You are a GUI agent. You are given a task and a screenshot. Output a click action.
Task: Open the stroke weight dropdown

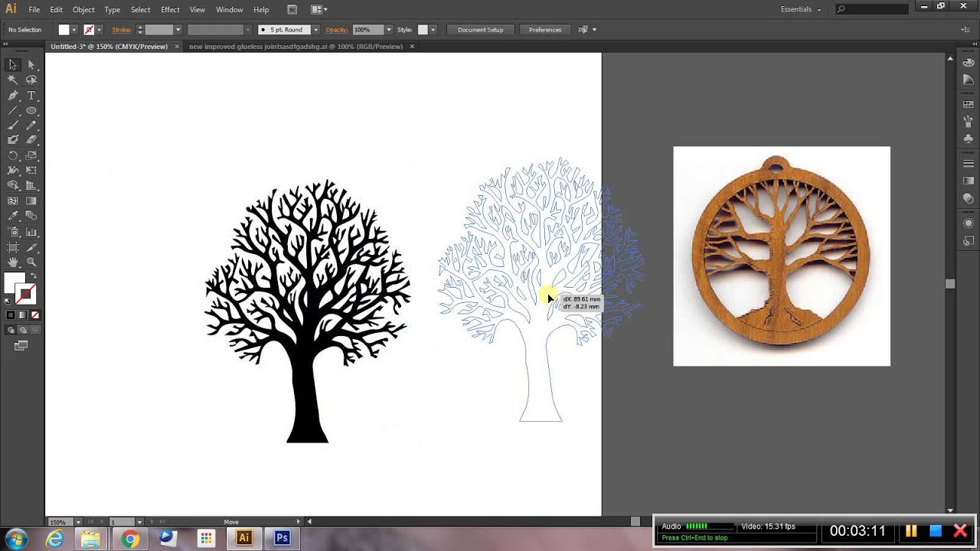coord(178,30)
